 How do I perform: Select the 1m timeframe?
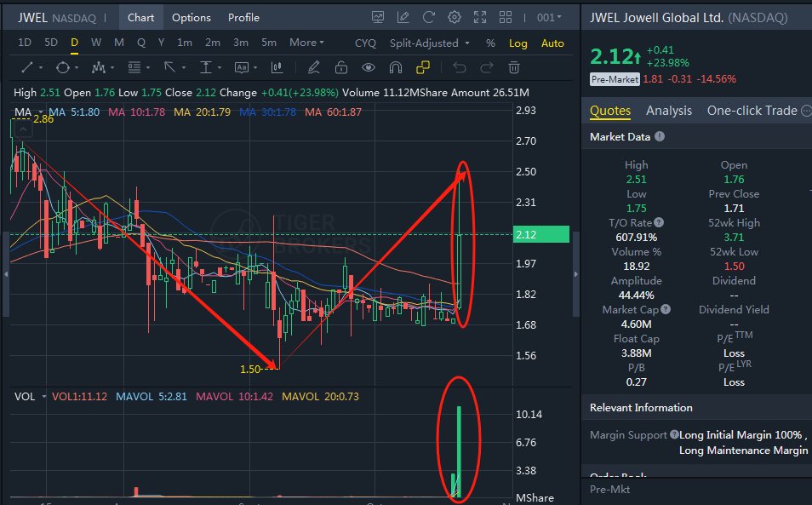(185, 43)
